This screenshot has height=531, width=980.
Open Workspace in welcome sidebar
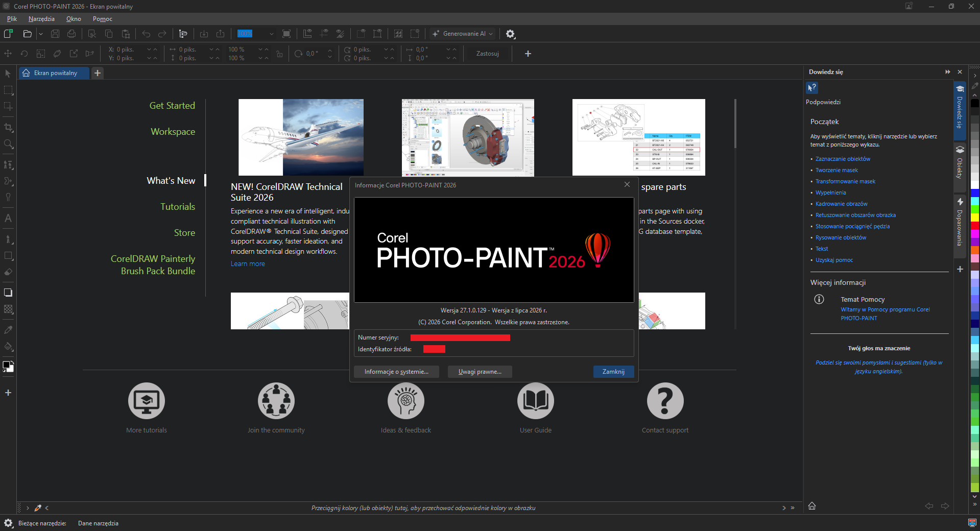(x=173, y=132)
